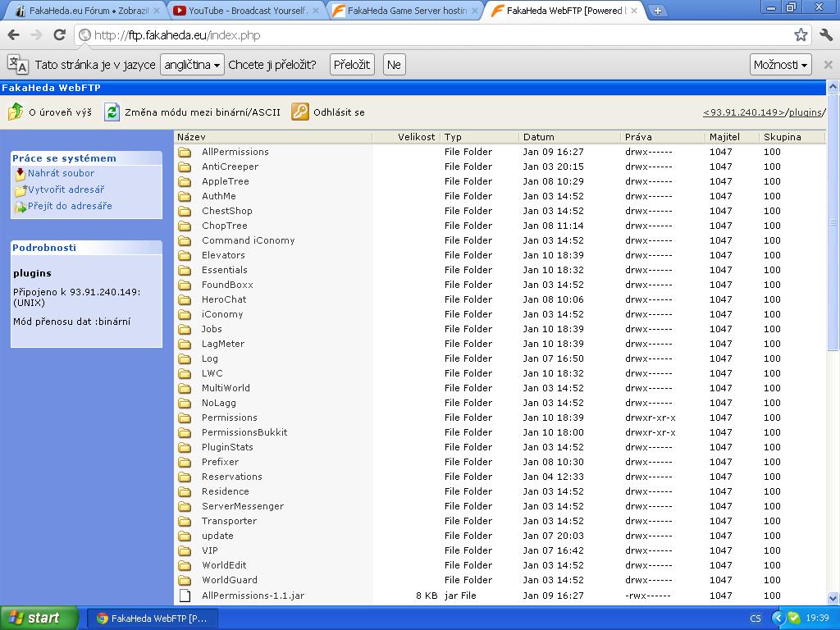Click the folder icon of ChestShop
This screenshot has width=840, height=630.
pyautogui.click(x=185, y=211)
